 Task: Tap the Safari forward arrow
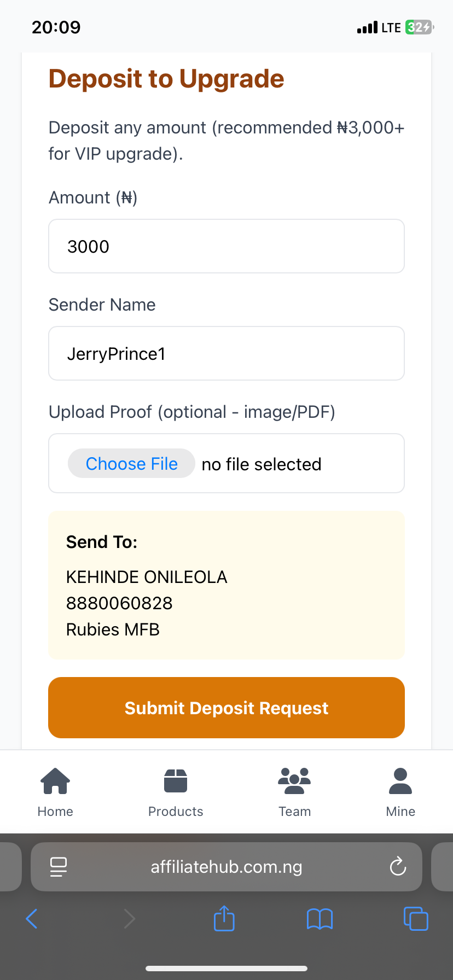[x=129, y=919]
